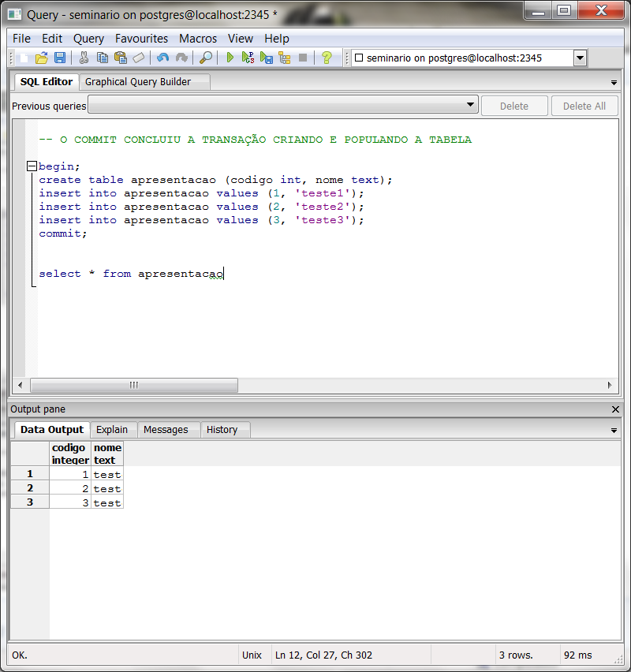This screenshot has height=672, width=631.
Task: Click the nome column header
Action: [107, 454]
